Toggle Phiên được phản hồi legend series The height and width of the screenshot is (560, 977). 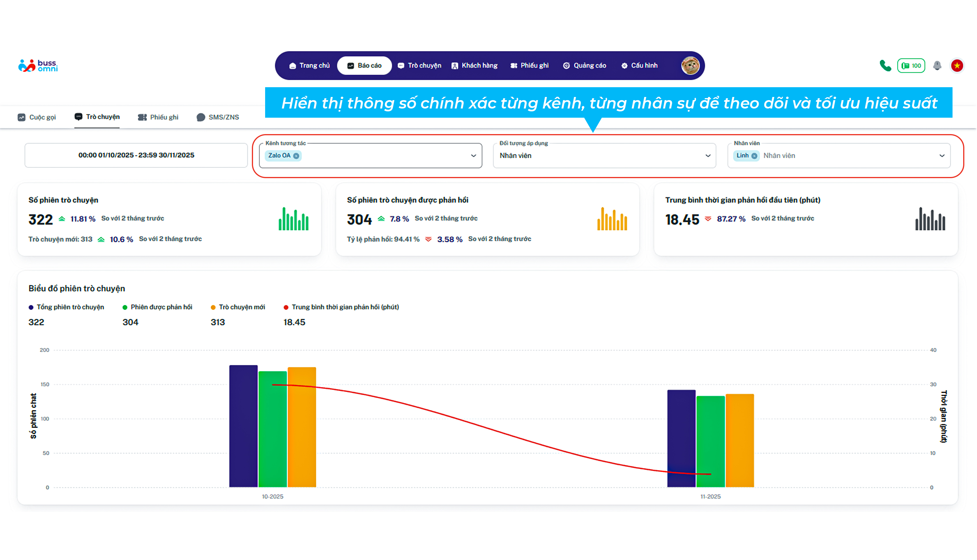pos(157,307)
